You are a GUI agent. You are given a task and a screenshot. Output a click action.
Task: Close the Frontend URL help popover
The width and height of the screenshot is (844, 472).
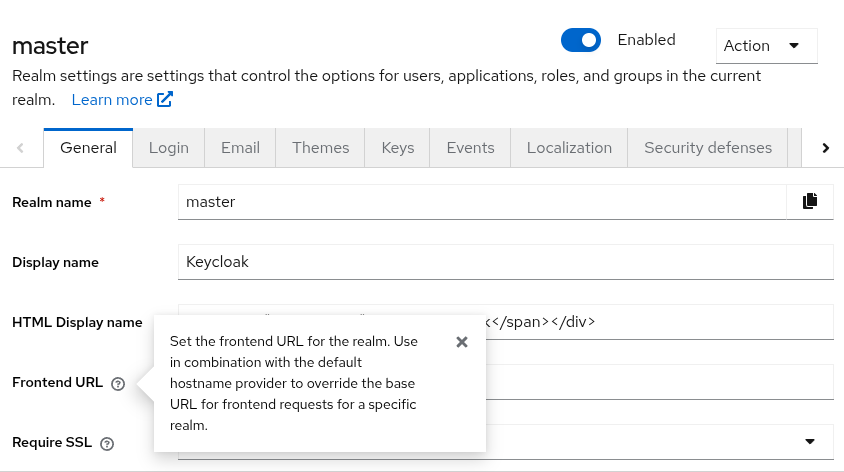(x=461, y=342)
